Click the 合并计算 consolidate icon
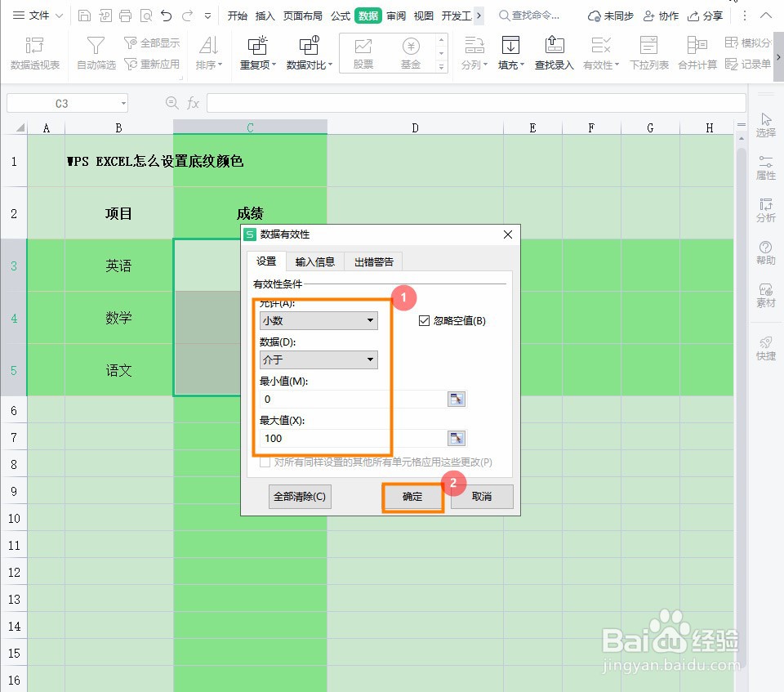The width and height of the screenshot is (784, 692). pos(697,53)
